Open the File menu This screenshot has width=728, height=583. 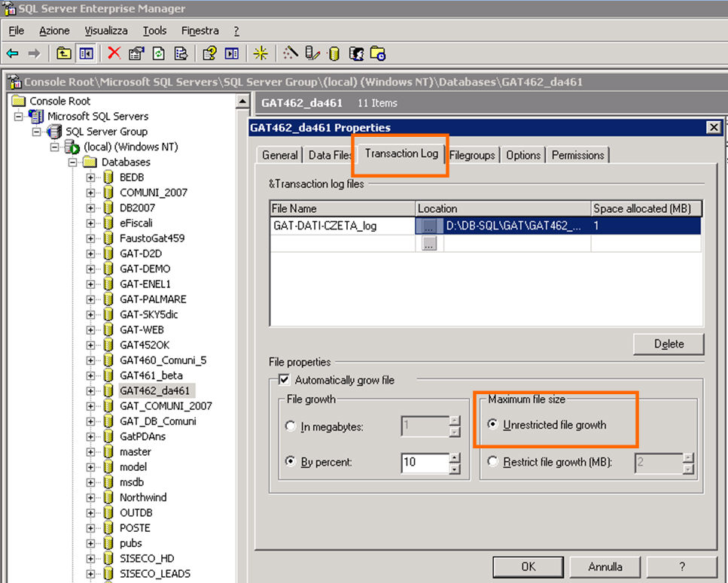17,31
